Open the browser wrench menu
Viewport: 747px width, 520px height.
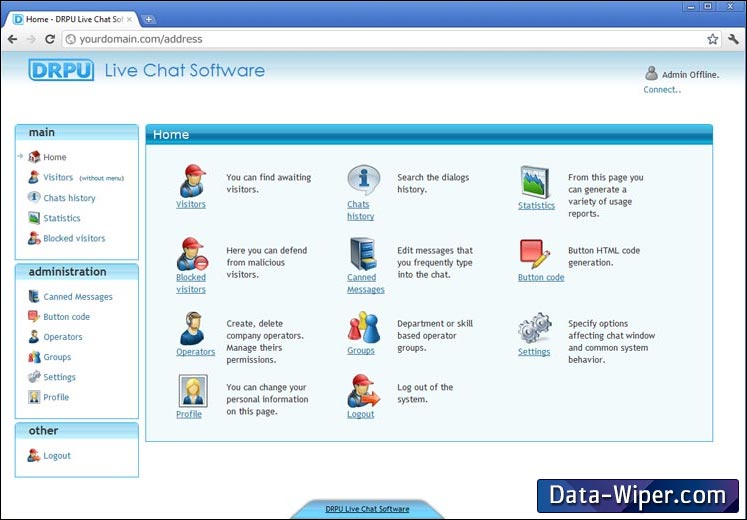tap(733, 39)
